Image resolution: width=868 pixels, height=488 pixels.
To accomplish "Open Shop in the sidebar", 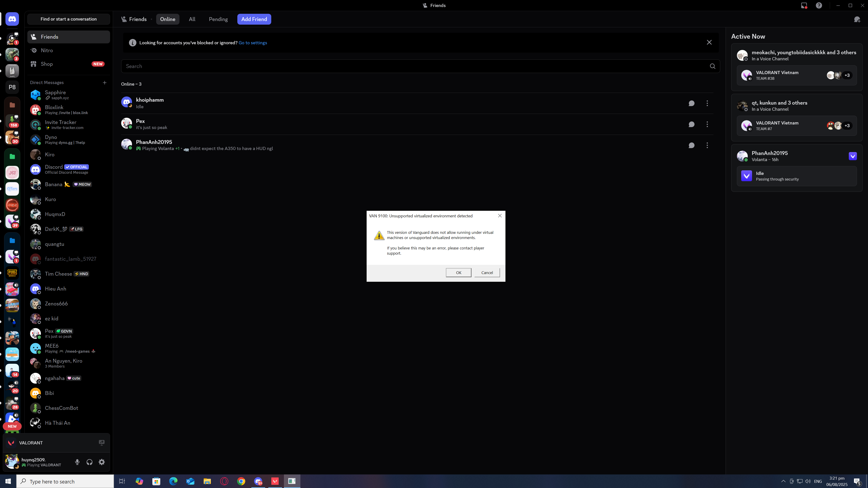I will (x=69, y=64).
